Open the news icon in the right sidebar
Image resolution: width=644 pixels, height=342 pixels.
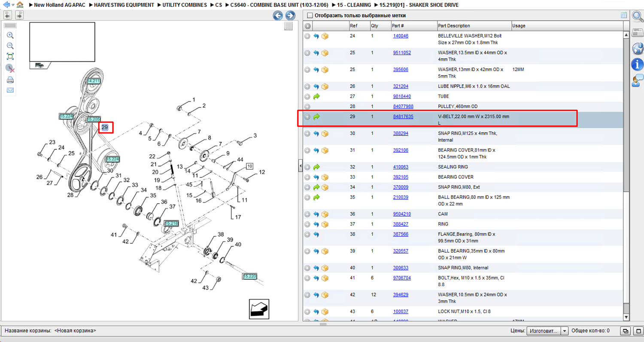(637, 33)
